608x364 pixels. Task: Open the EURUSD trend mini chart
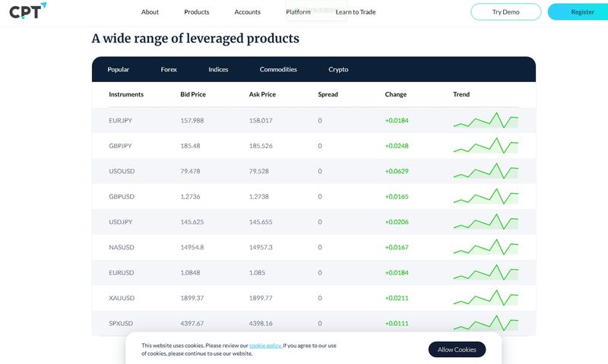[x=486, y=273]
